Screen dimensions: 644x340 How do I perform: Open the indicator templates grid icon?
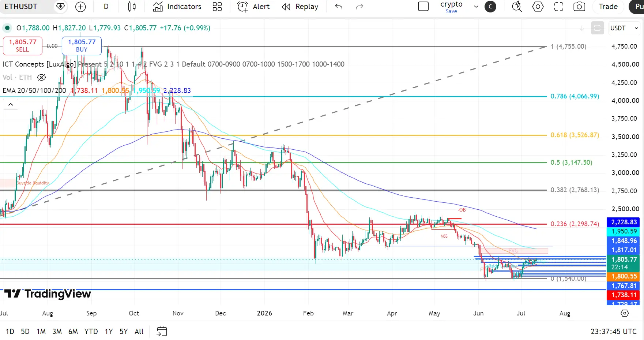point(217,7)
